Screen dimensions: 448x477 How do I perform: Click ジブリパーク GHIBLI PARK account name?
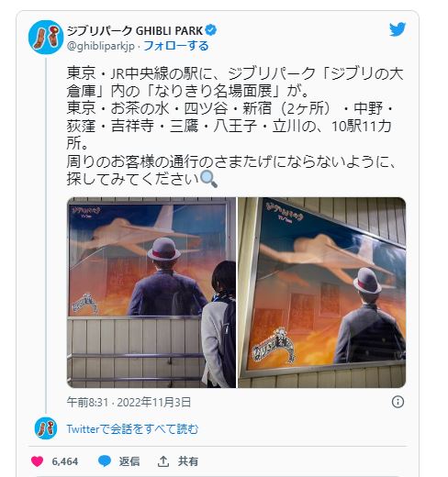(135, 30)
